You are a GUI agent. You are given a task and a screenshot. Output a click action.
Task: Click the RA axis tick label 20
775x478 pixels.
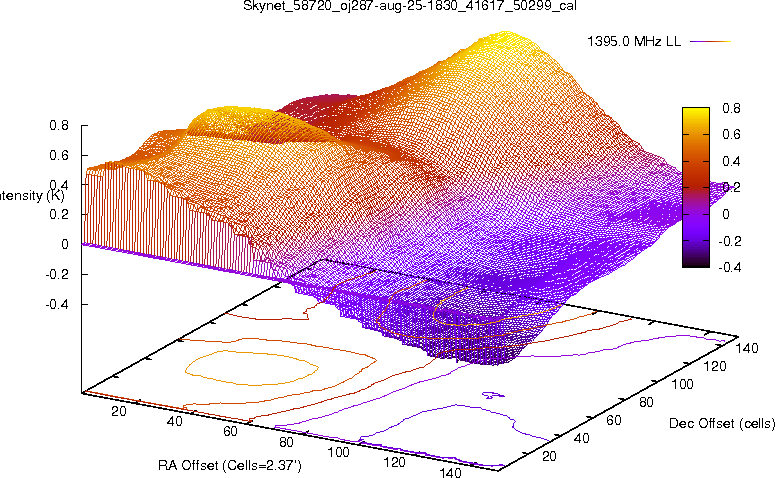(119, 411)
